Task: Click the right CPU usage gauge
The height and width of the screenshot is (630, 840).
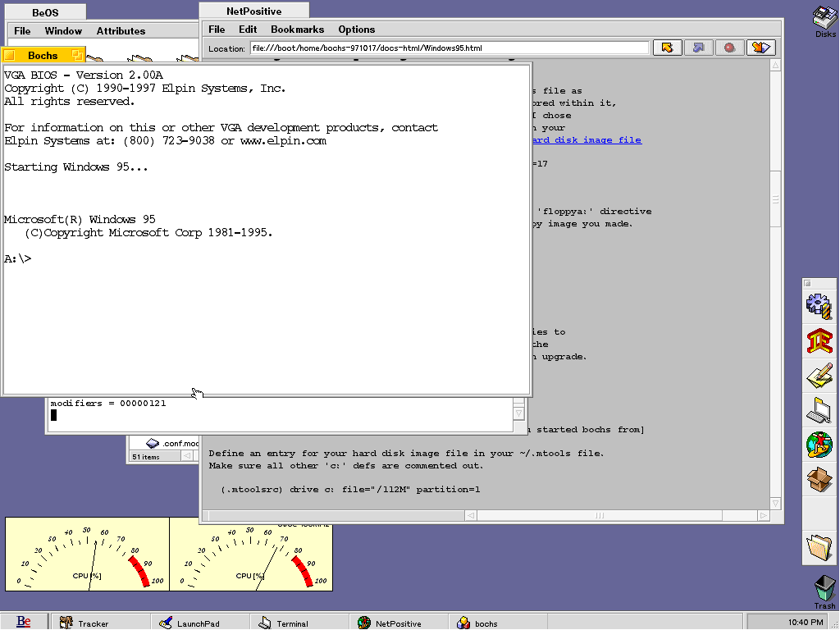Action: [x=251, y=557]
